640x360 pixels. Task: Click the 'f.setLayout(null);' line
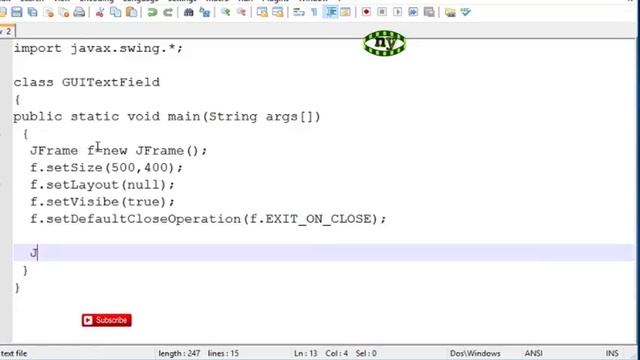102,185
